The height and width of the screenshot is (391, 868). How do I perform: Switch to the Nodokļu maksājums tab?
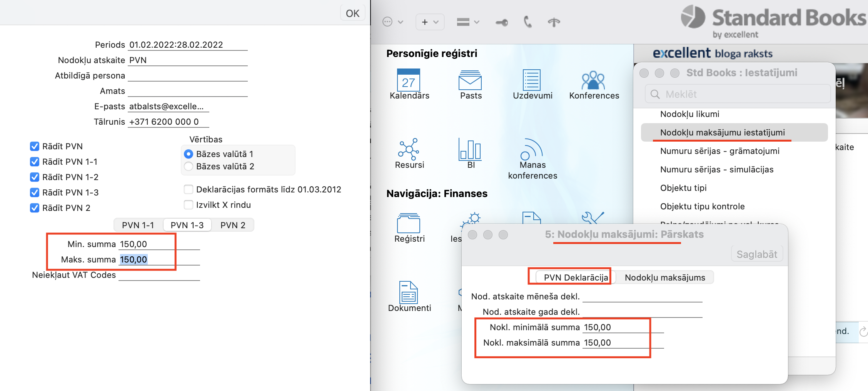664,277
